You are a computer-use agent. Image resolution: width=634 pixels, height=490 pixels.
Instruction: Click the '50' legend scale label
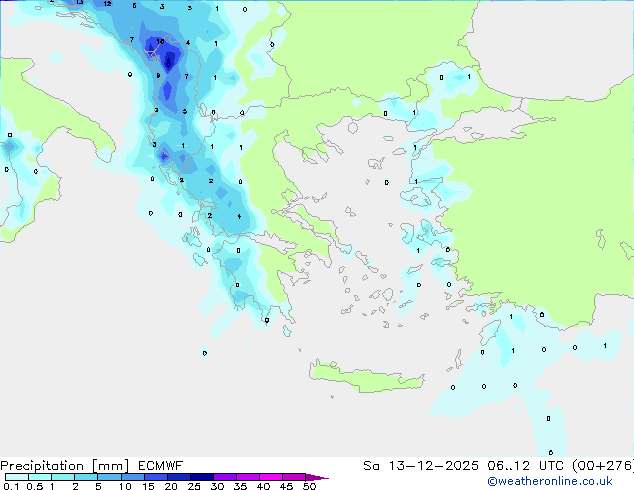pos(309,486)
